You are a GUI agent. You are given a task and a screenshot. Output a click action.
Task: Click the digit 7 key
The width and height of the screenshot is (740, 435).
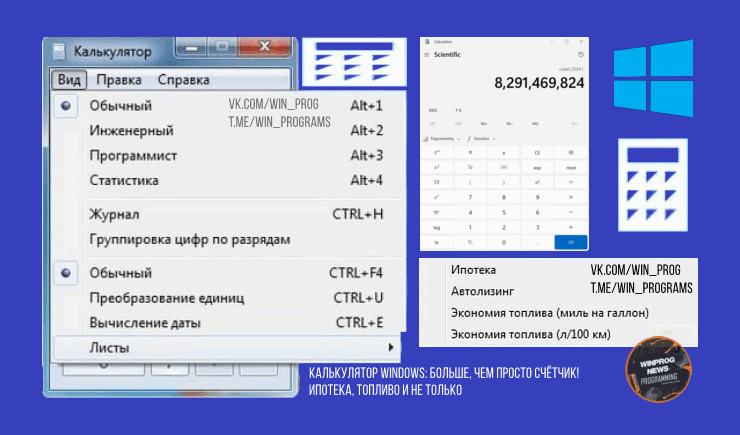coord(470,197)
